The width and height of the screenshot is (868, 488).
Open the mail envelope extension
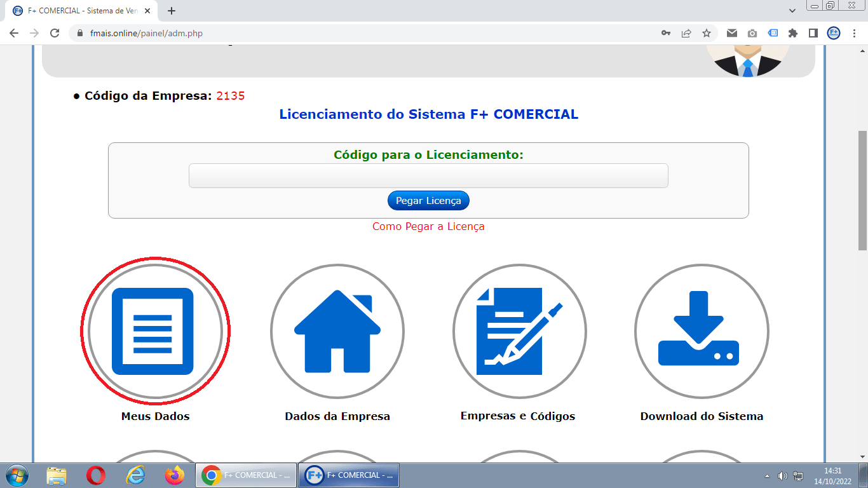732,33
